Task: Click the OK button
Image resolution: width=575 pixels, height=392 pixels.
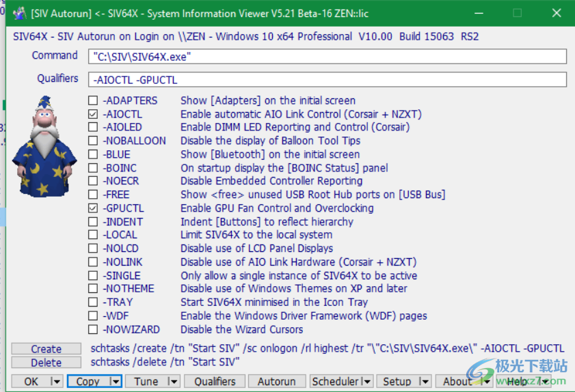Action: [31, 381]
